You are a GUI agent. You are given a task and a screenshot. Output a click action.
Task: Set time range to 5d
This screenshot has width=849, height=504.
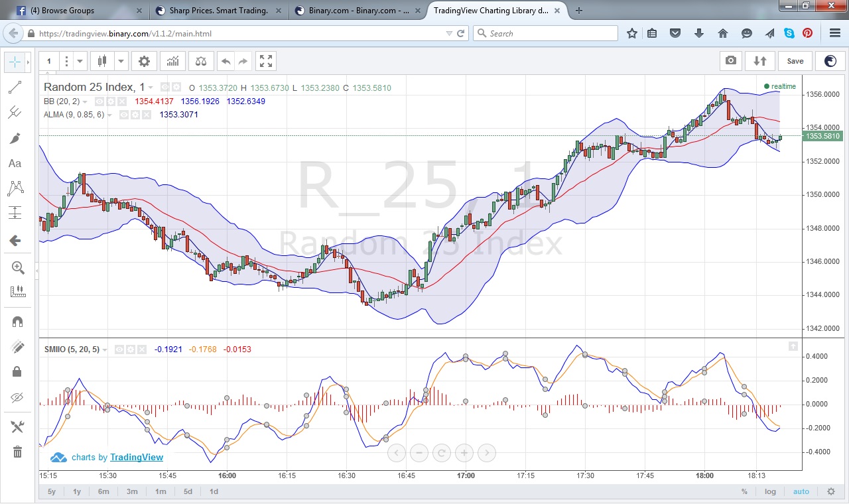pos(188,492)
